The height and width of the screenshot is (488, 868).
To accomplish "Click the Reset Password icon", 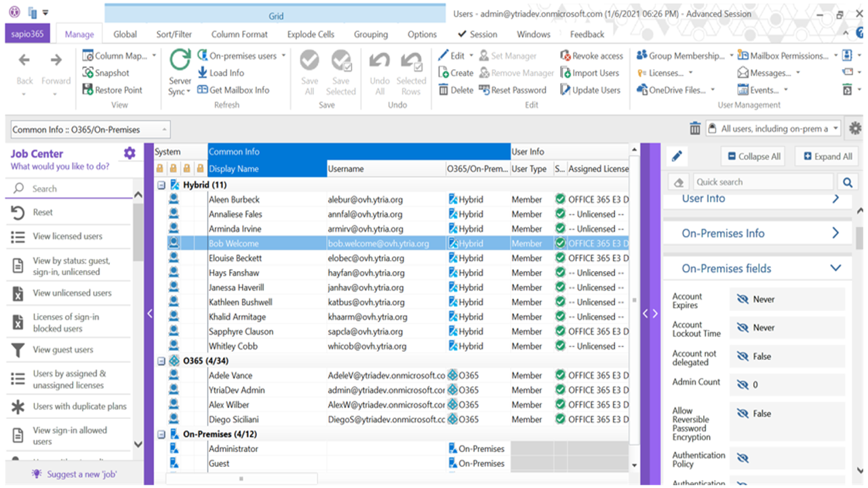I will 484,89.
